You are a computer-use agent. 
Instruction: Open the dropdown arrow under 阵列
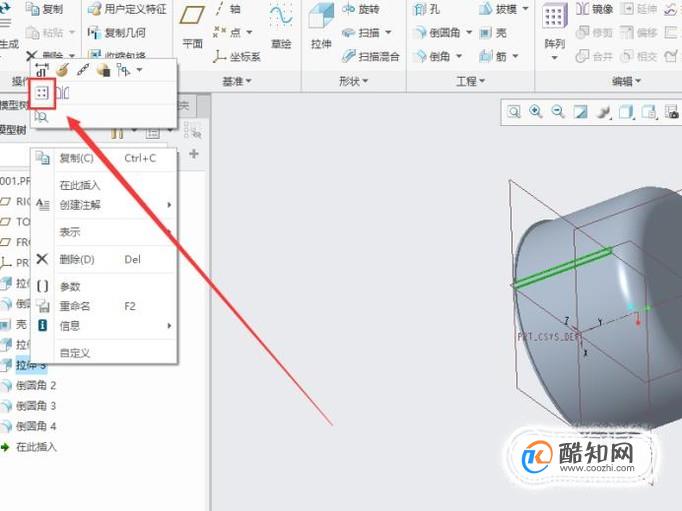tap(554, 58)
